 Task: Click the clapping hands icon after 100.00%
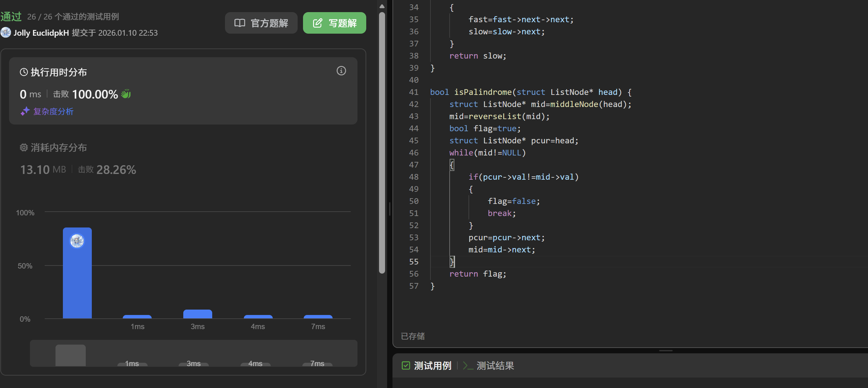126,94
